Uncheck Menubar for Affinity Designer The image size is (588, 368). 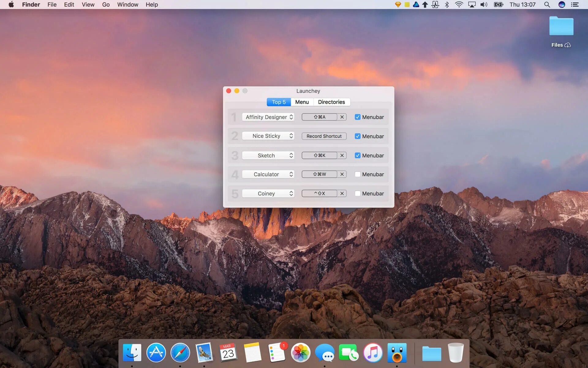[357, 117]
